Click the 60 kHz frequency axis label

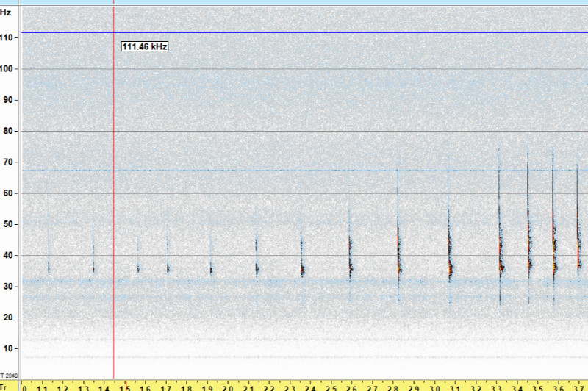pos(10,193)
